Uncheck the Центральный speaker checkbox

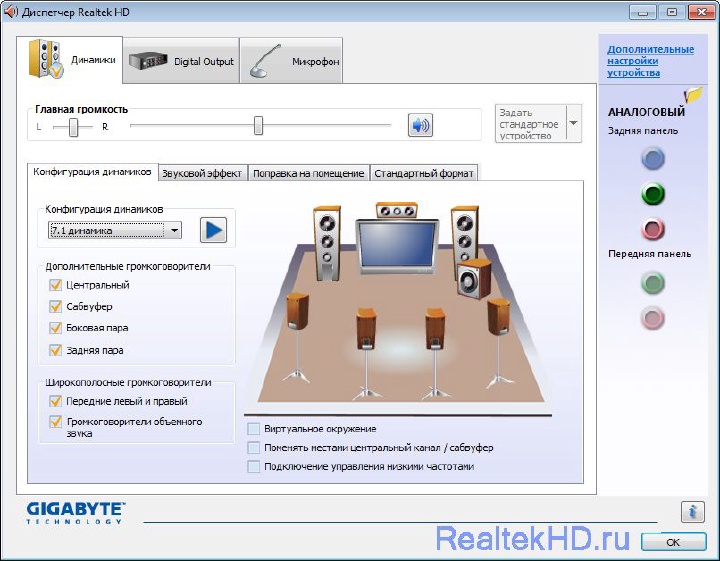tap(56, 286)
